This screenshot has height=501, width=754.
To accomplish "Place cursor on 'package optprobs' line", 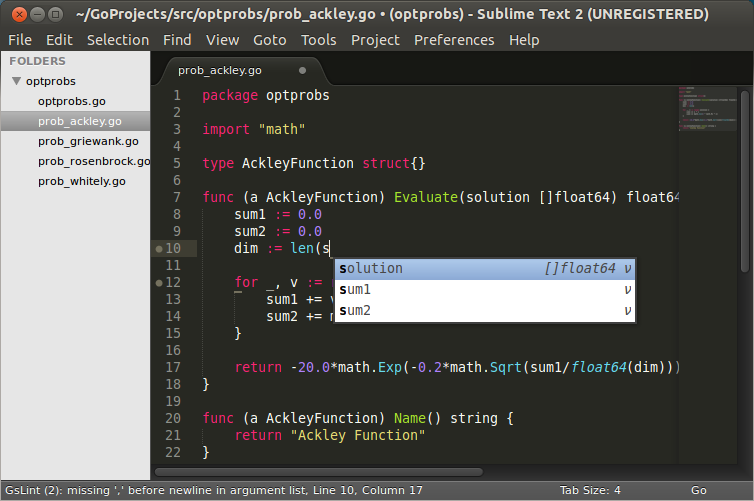I will click(x=266, y=95).
